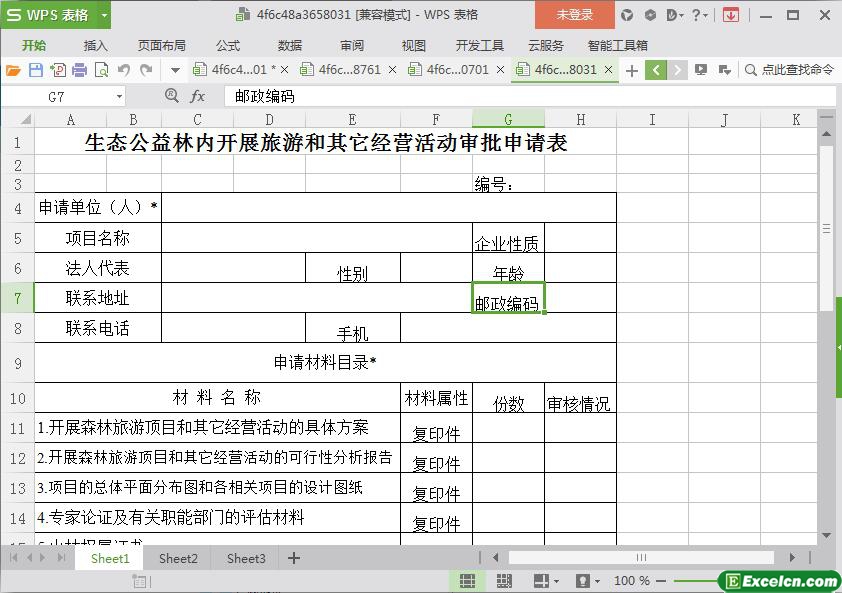Screen dimensions: 842x593
Task: Click the zoom out minus button
Action: point(661,581)
